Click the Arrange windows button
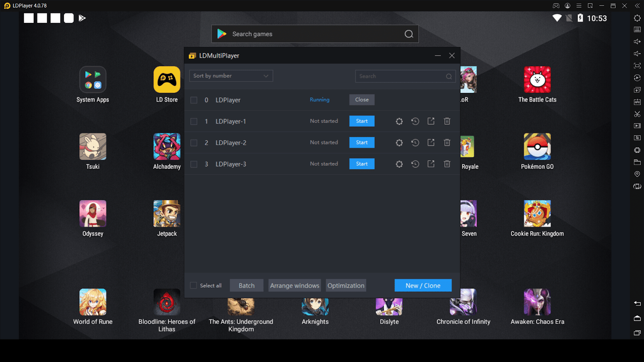The image size is (644, 362). (x=295, y=285)
